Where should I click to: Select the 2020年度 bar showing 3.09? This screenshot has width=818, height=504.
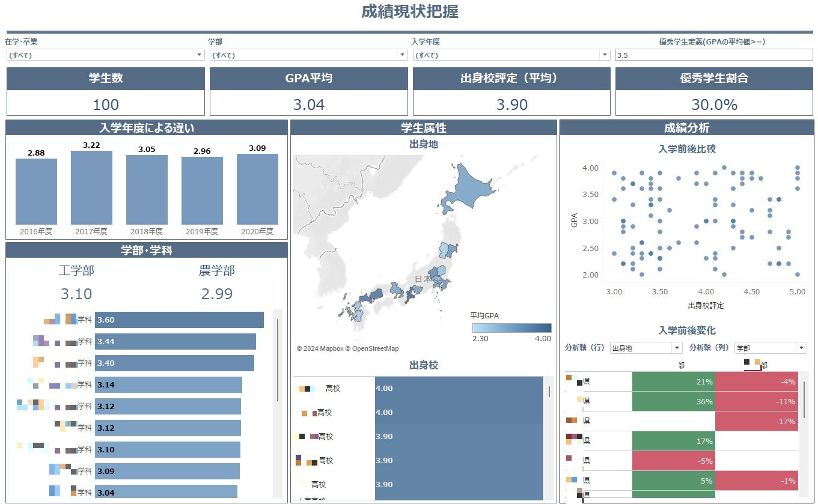coord(257,189)
